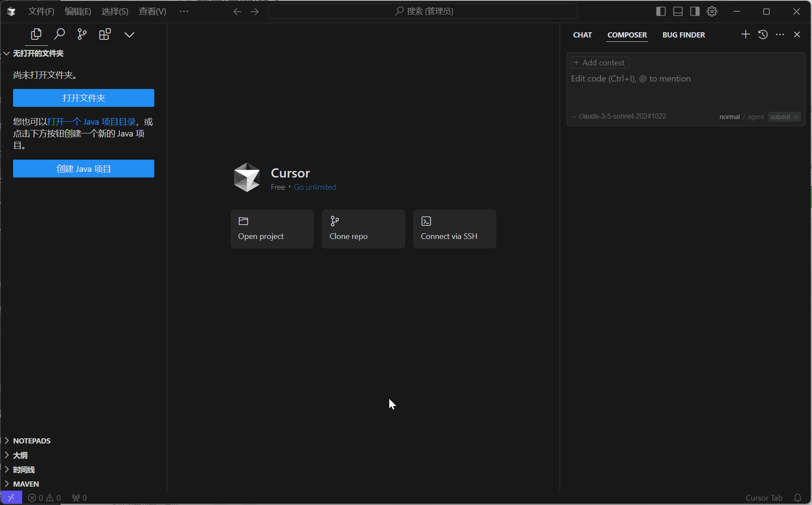Expand the NOTEPADS section
The height and width of the screenshot is (505, 812).
click(x=32, y=441)
